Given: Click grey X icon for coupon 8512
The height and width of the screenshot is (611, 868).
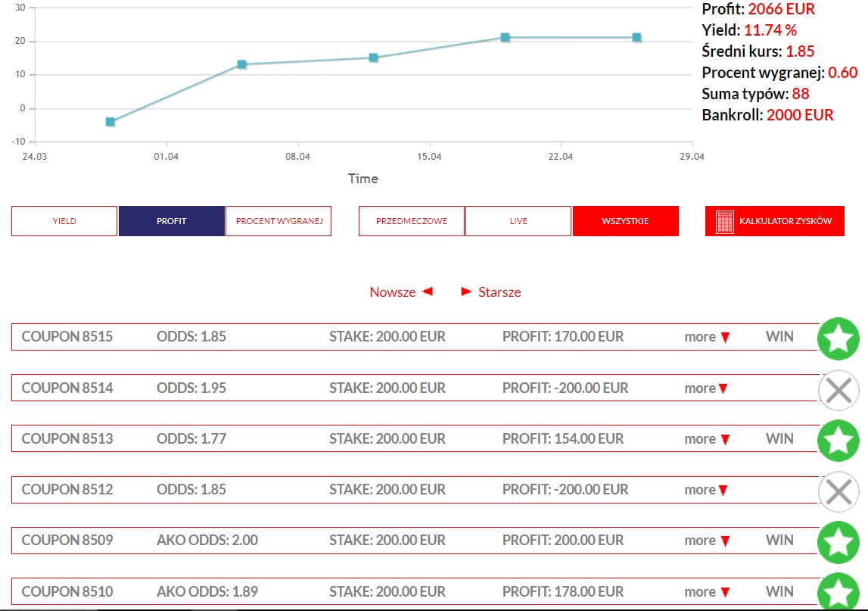Looking at the screenshot, I should click(x=838, y=492).
